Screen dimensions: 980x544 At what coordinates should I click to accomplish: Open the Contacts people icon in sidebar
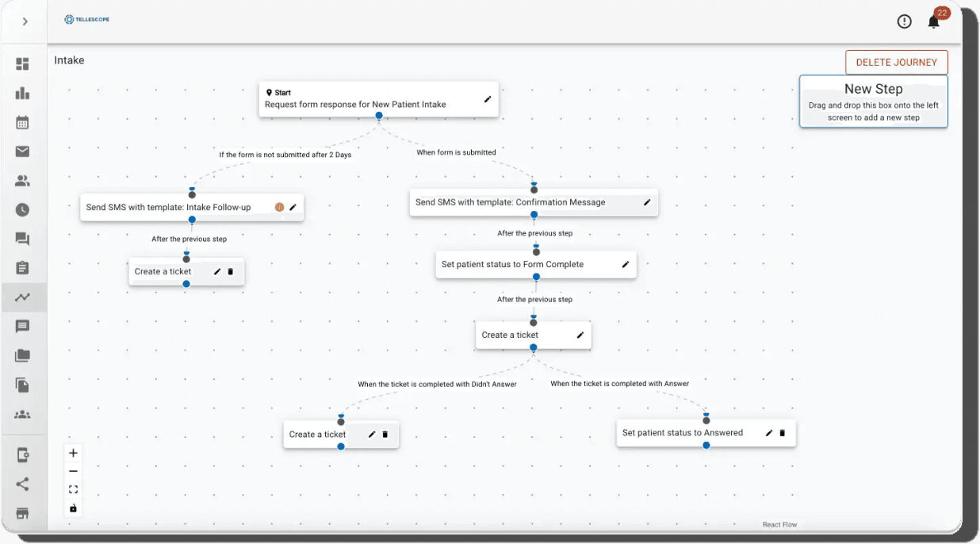click(x=22, y=181)
